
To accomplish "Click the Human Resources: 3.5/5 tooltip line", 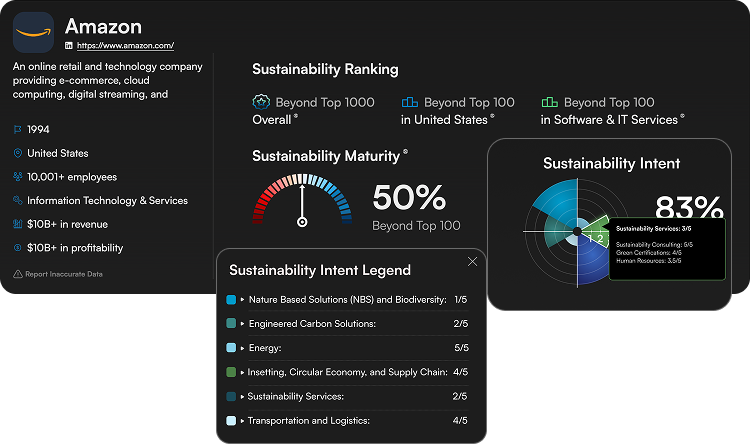I will [x=649, y=261].
